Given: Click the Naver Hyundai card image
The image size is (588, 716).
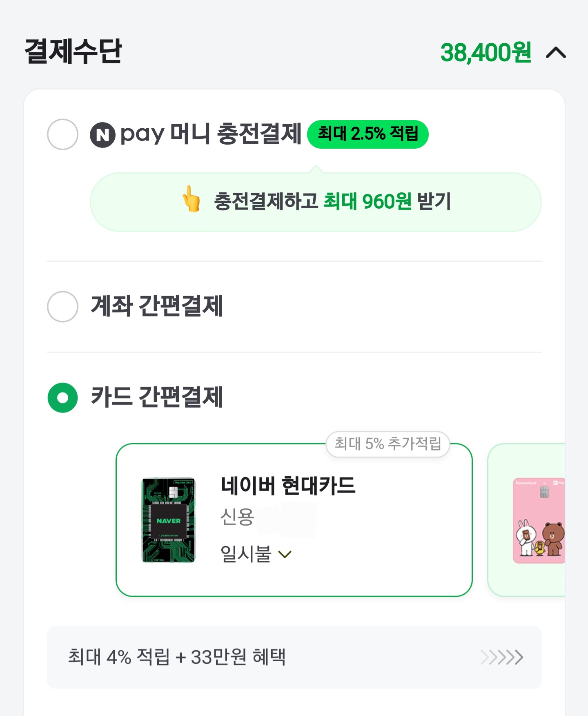Looking at the screenshot, I should pos(169,520).
